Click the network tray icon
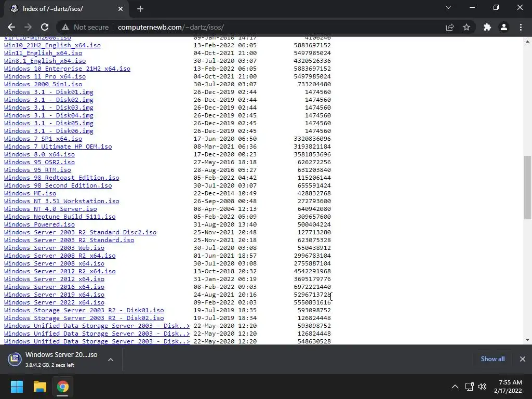Viewport: 532px width, 399px height. [x=470, y=387]
